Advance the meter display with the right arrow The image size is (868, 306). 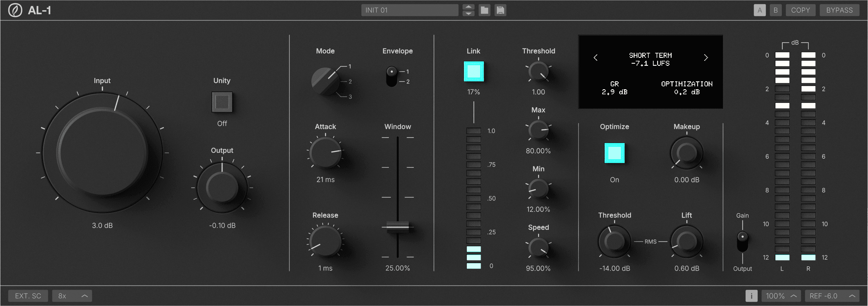[x=706, y=57]
